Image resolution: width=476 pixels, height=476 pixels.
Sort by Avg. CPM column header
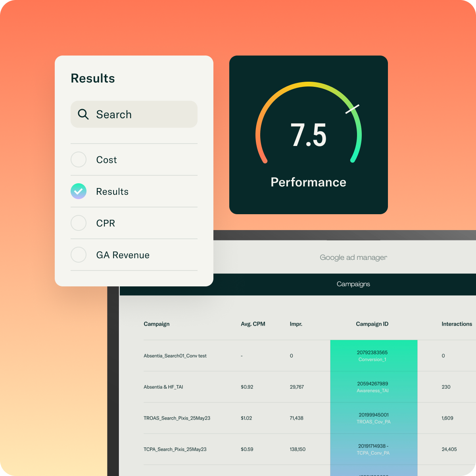(253, 324)
